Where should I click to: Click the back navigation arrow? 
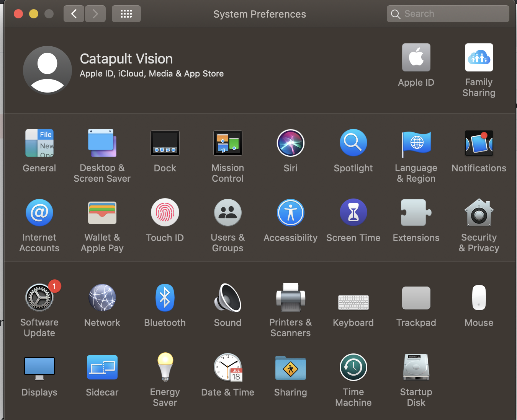[x=74, y=14]
